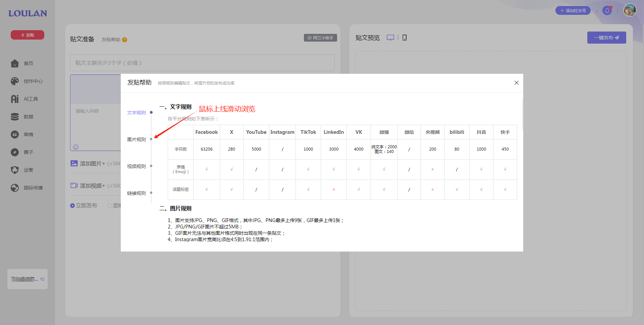Click the 二、图片规则 heading

175,209
